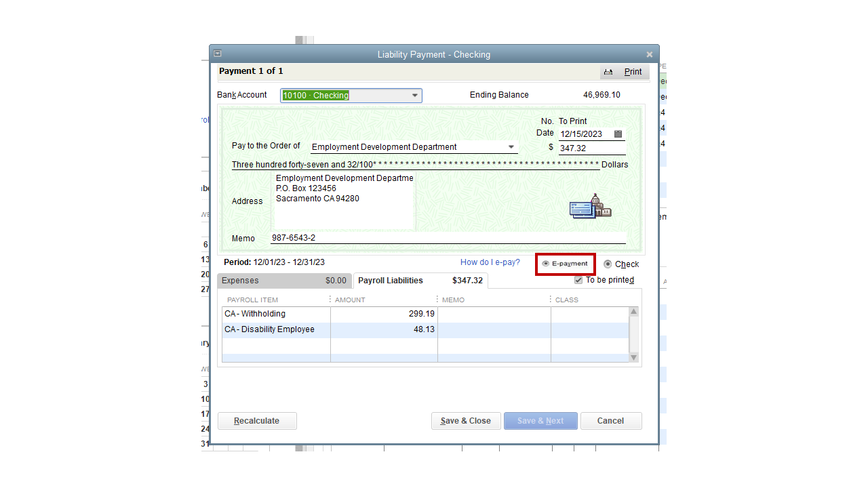
Task: Click the Payment 1 of 1 heading
Action: coord(251,71)
